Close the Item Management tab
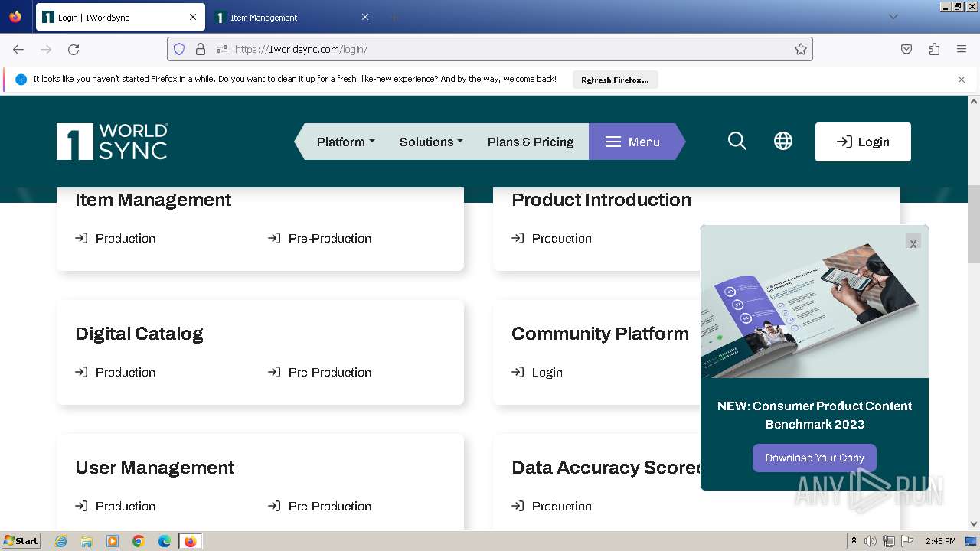The width and height of the screenshot is (980, 551). (x=365, y=17)
